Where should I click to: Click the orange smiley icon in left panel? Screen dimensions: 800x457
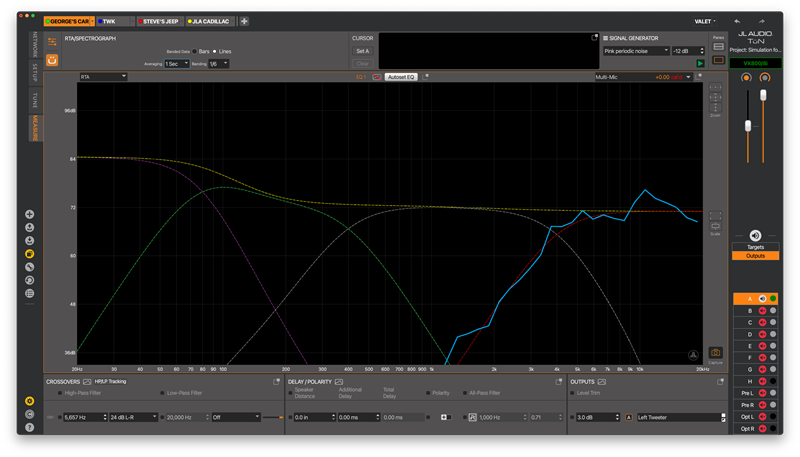pyautogui.click(x=53, y=60)
